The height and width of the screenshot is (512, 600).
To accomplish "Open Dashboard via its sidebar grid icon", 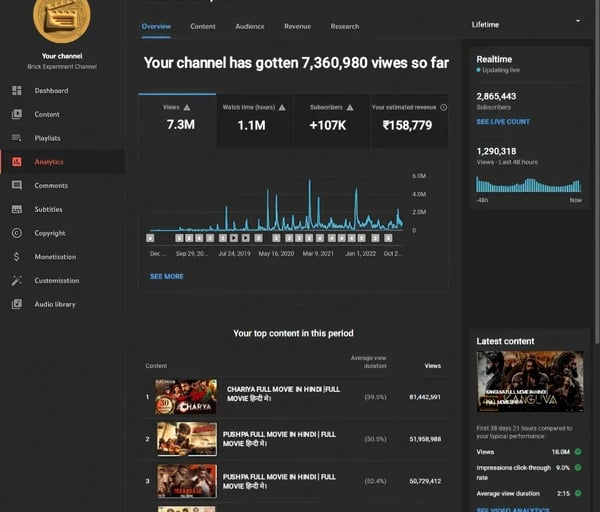I will click(x=16, y=90).
